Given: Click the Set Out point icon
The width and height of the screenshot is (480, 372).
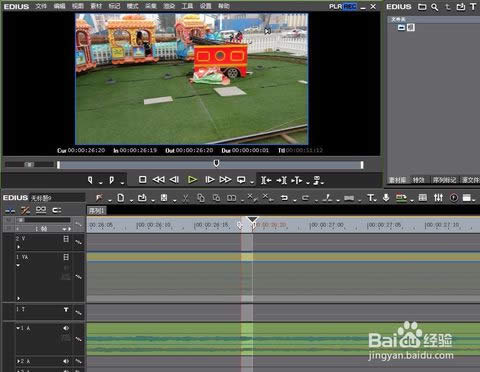Looking at the screenshot, I should 112,180.
